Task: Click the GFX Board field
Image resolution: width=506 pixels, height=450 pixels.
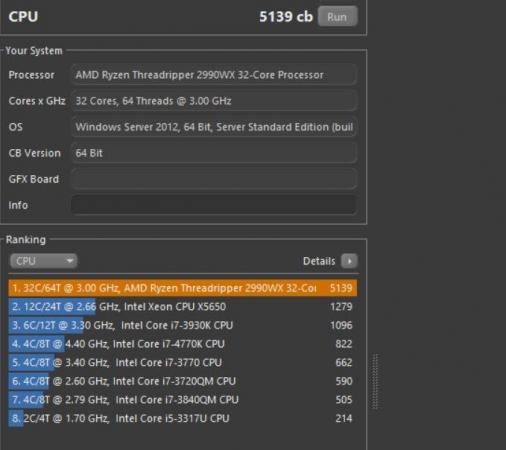Action: click(x=214, y=179)
